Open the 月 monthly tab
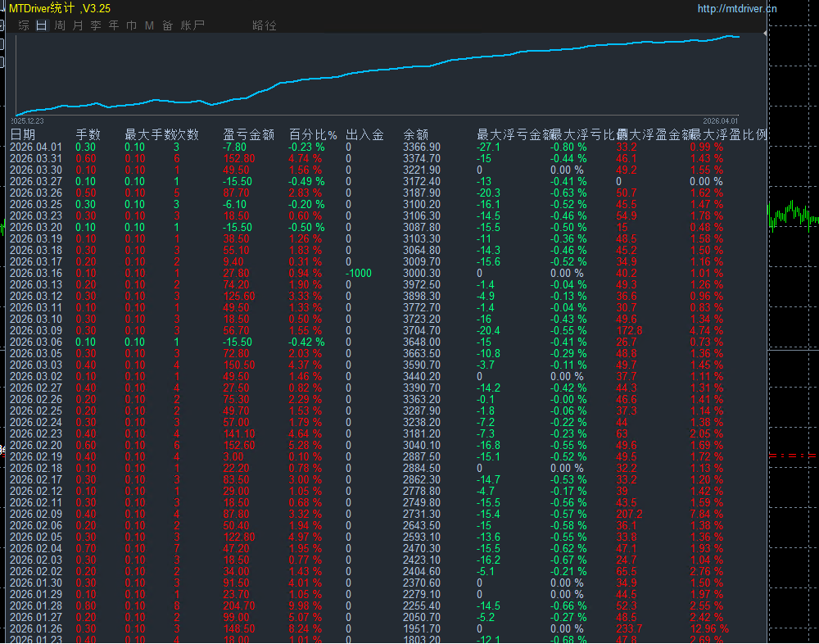 78,25
